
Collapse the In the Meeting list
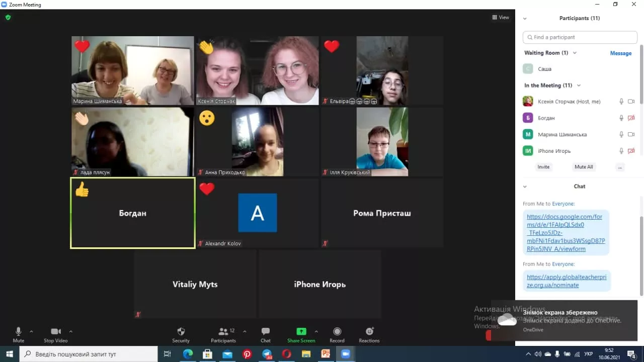[579, 85]
